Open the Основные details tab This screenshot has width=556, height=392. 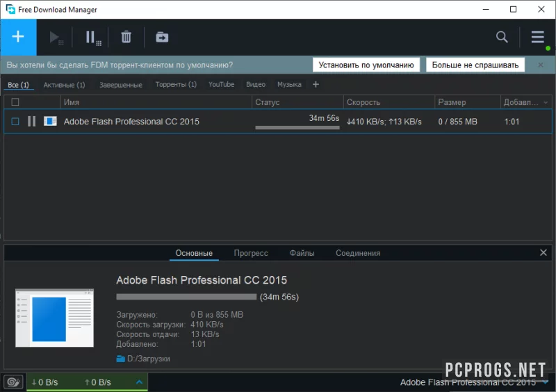click(x=194, y=253)
